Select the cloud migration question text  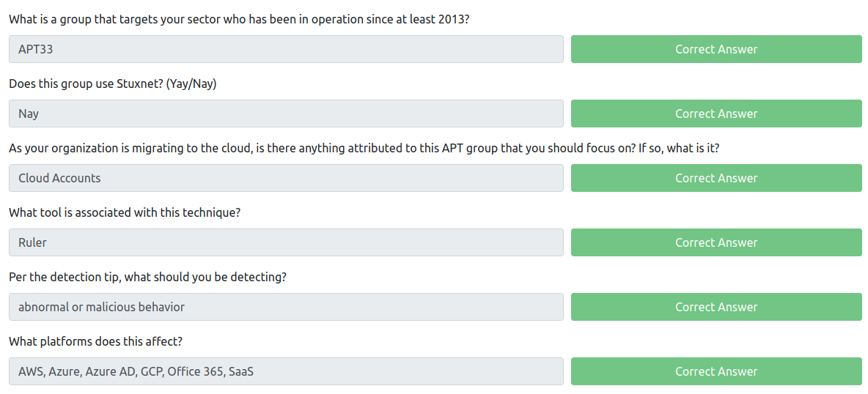coord(364,148)
